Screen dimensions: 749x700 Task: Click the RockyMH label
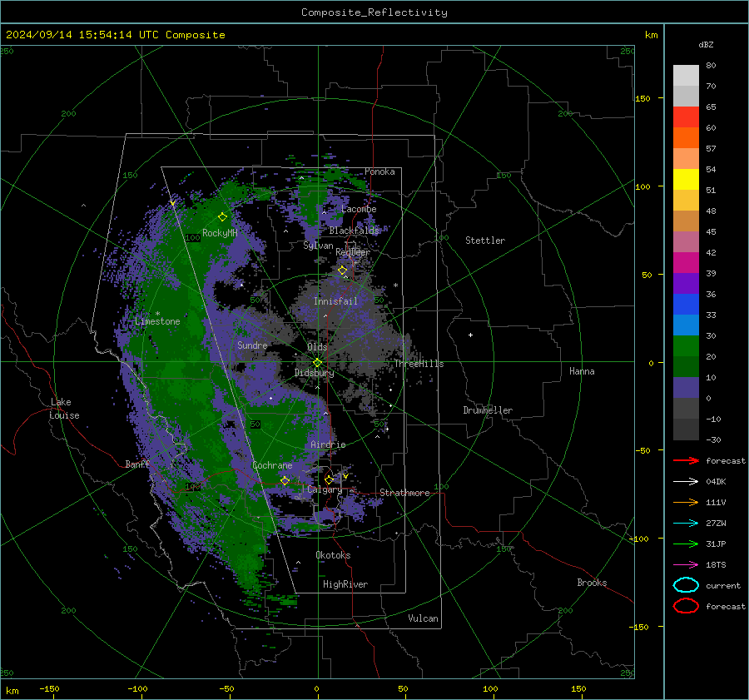tap(220, 233)
